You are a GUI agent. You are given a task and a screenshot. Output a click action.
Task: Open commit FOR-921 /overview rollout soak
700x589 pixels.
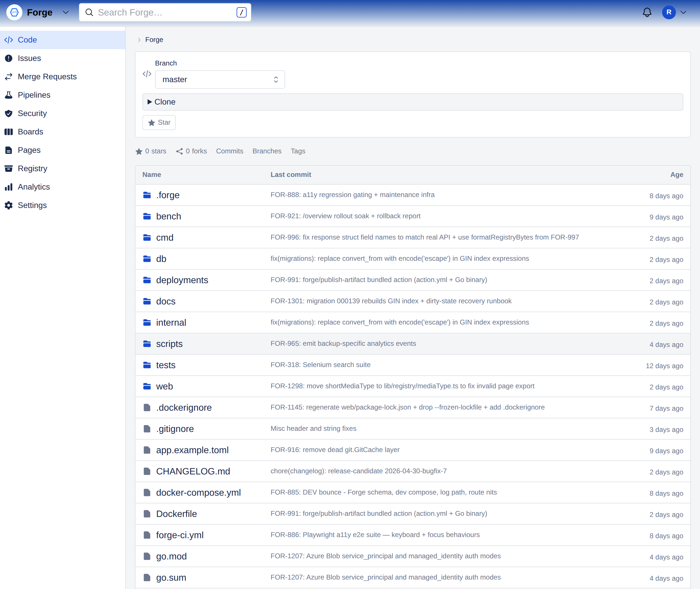click(345, 216)
